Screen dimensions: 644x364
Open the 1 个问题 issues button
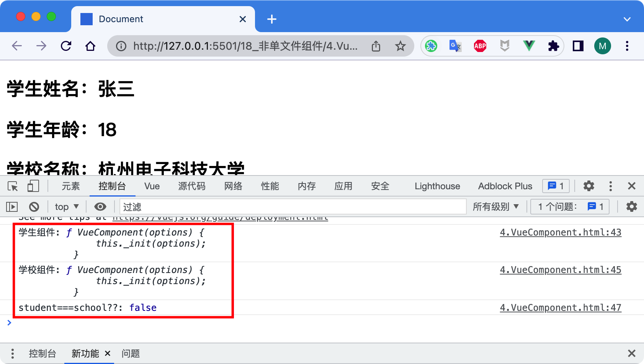tap(570, 207)
